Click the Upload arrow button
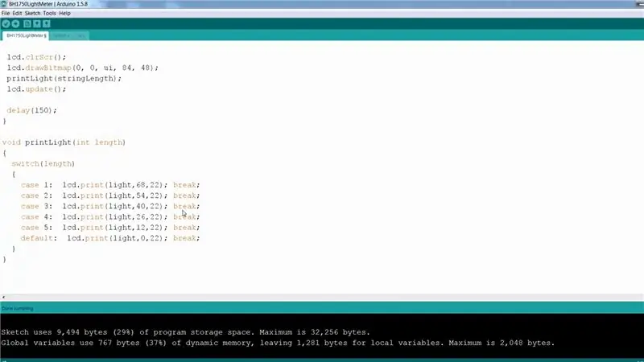Viewport: 644px width, 362px height. [x=15, y=24]
